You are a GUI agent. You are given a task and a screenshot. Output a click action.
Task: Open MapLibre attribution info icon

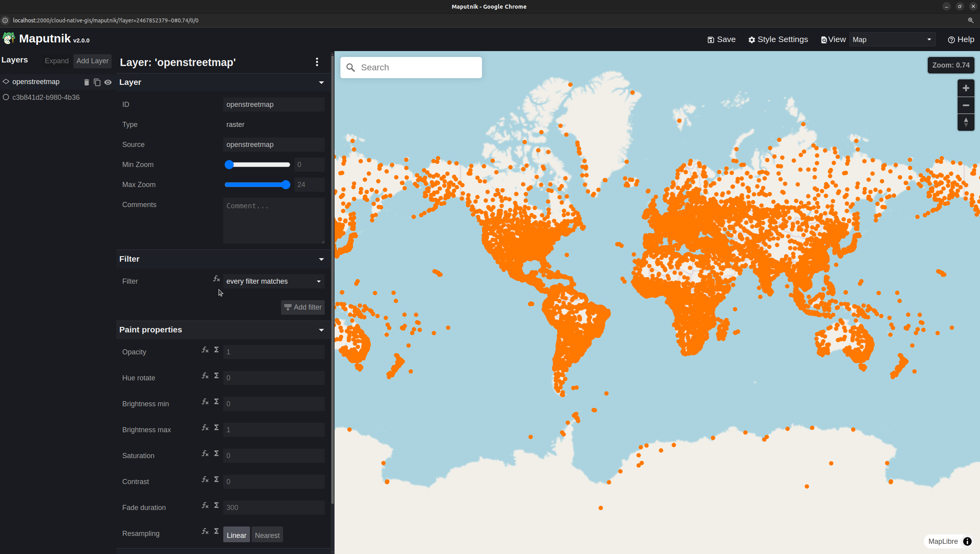coord(967,541)
